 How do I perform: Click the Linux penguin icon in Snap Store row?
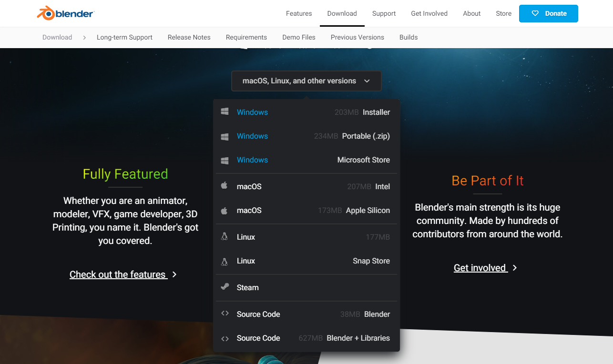pos(225,261)
